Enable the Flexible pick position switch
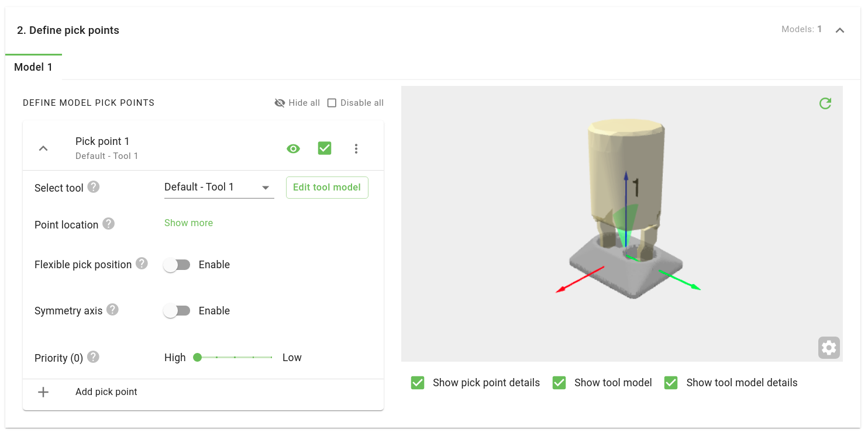The image size is (868, 433). tap(177, 265)
